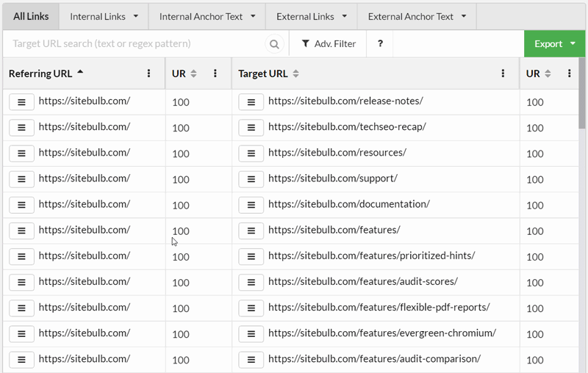Select target sitebulb.com/features/audit-scores/

click(x=362, y=282)
